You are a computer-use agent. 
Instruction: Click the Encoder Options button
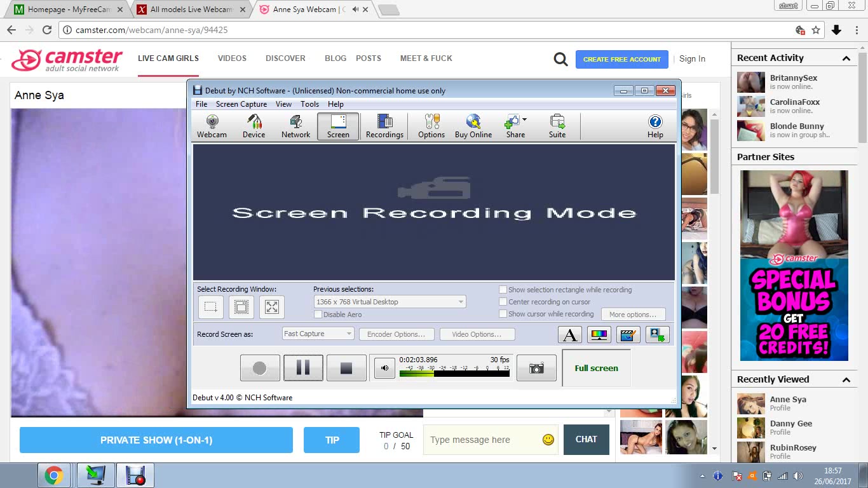pos(397,334)
